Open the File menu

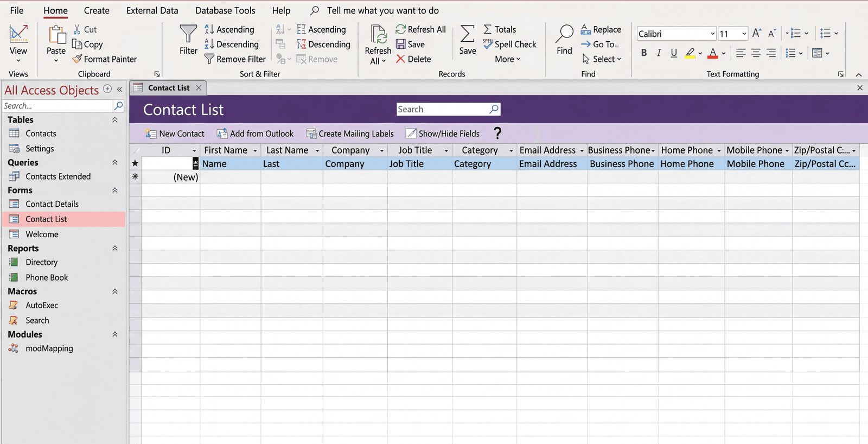17,10
